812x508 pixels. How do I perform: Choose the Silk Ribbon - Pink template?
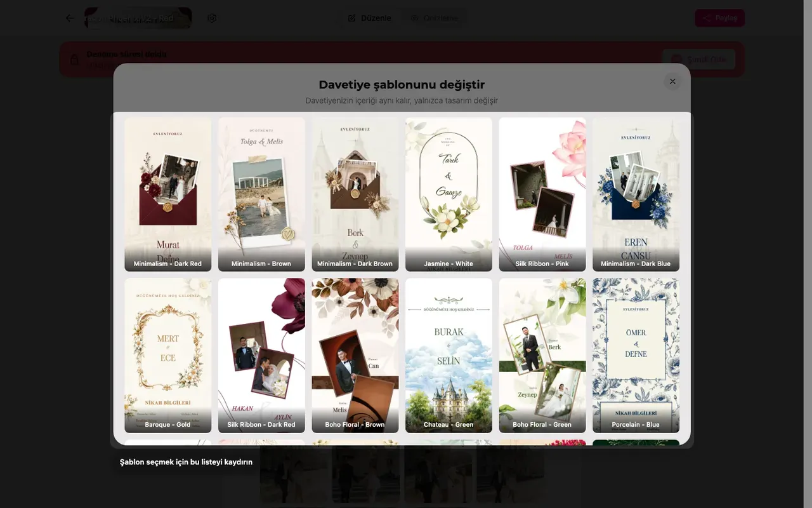[542, 194]
